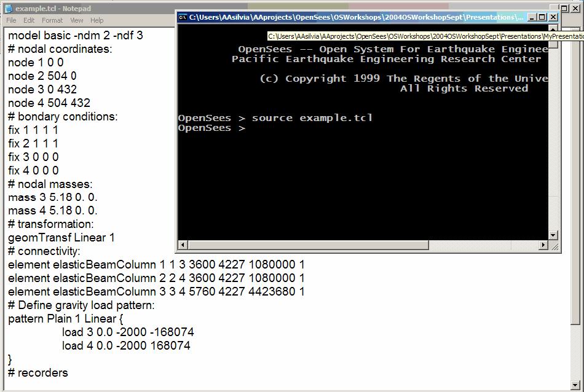Click the Notepad vertical scroll down arrow
Image resolution: width=584 pixels, height=392 pixels.
(575, 385)
